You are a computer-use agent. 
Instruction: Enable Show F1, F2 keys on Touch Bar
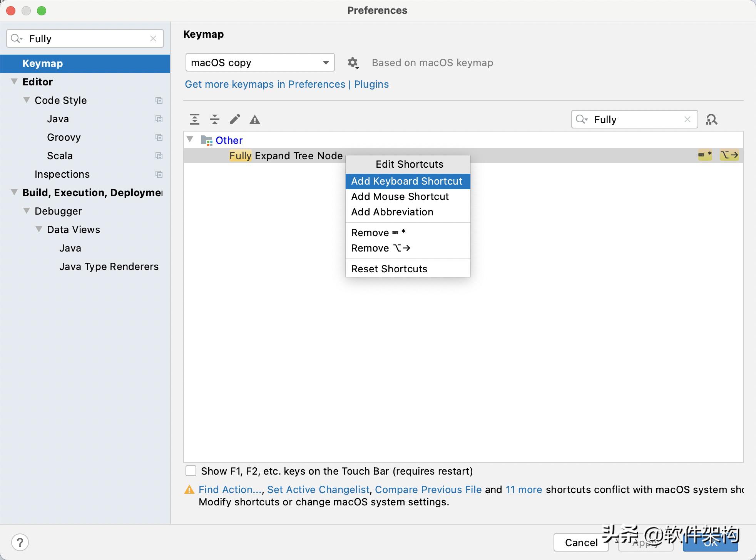tap(191, 471)
